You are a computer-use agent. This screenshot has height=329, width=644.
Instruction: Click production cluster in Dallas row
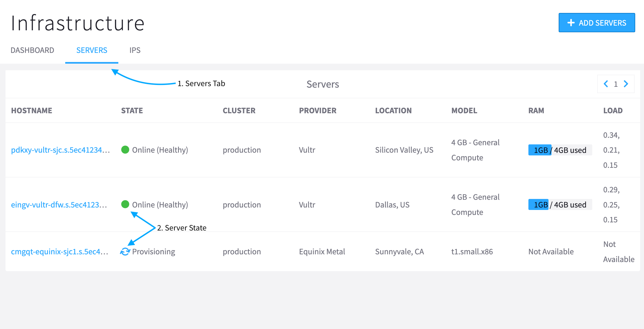click(x=242, y=205)
